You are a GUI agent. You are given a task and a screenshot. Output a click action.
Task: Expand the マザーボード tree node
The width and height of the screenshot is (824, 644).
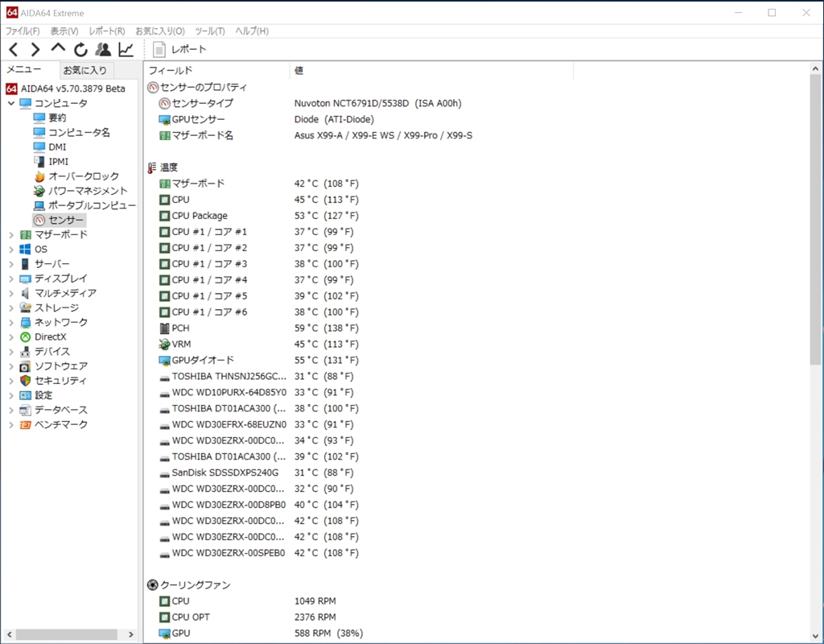tap(11, 235)
